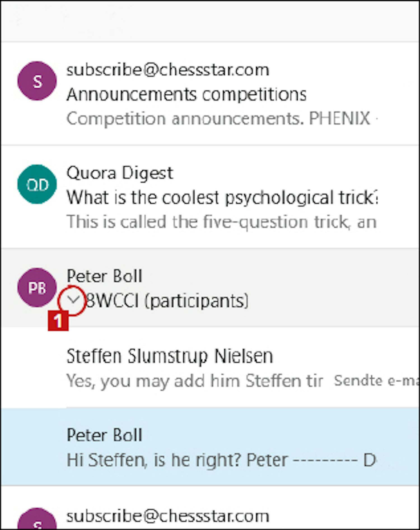This screenshot has width=420, height=530.
Task: Click the 'Competition announcements. PHENIX' preview text
Action: [218, 118]
